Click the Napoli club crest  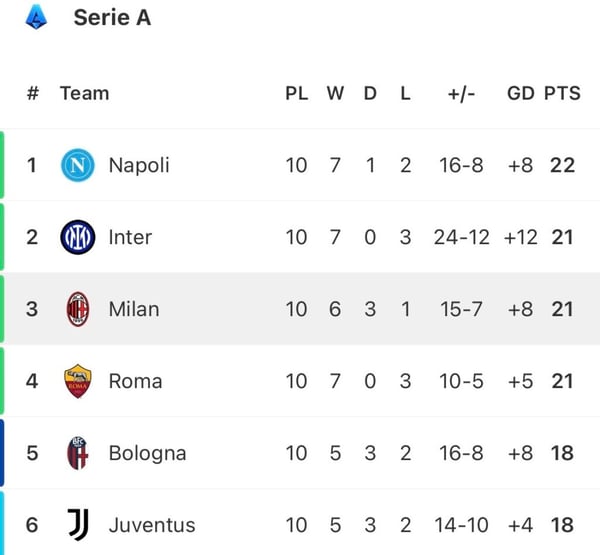click(78, 165)
